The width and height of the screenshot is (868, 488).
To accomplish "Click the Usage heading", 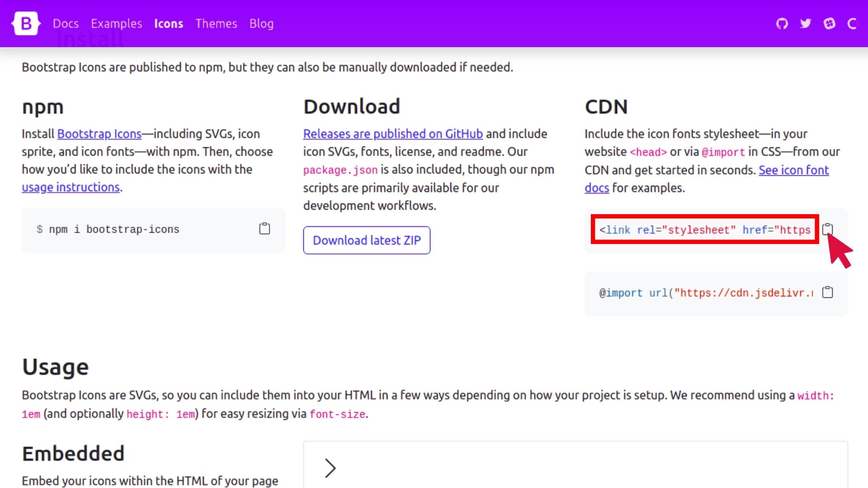I will [x=55, y=366].
